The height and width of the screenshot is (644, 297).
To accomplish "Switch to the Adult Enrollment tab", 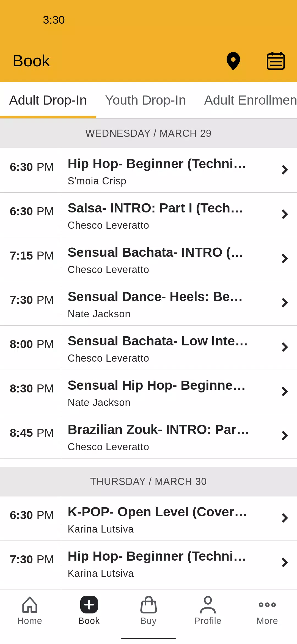I will point(251,100).
